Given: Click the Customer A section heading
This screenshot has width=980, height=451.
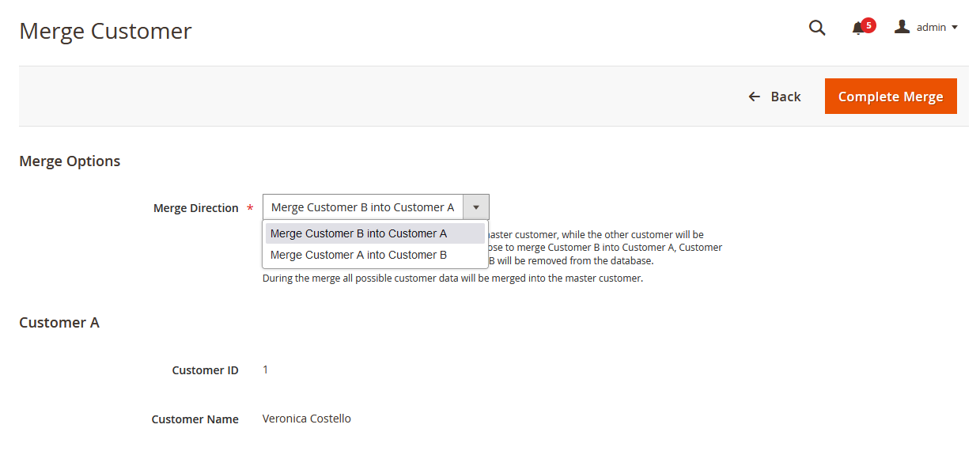Looking at the screenshot, I should coord(59,323).
